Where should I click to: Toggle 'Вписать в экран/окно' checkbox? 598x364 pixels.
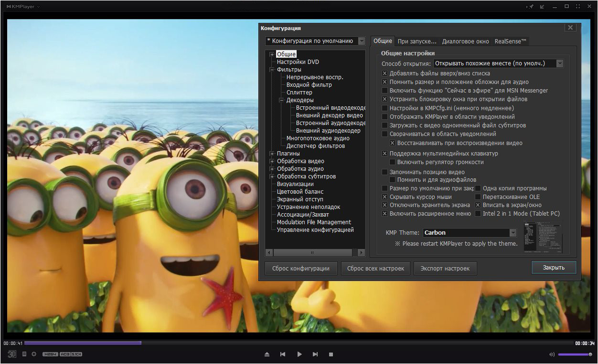point(478,205)
